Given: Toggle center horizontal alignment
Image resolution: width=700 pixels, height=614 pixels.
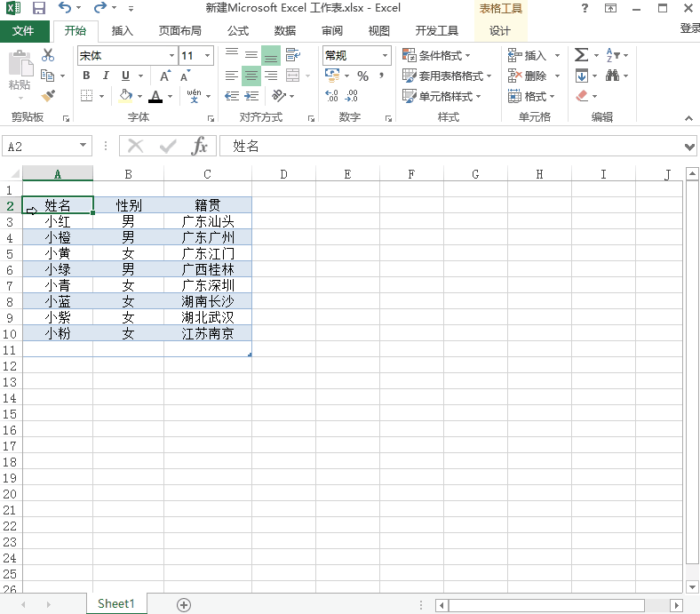Looking at the screenshot, I should pos(251,76).
